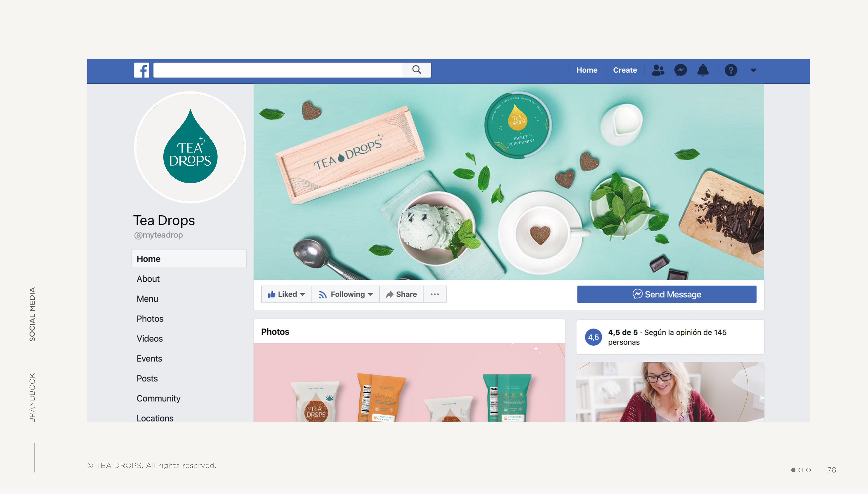Click the Facebook search input field
The width and height of the screenshot is (868, 494).
coord(278,70)
